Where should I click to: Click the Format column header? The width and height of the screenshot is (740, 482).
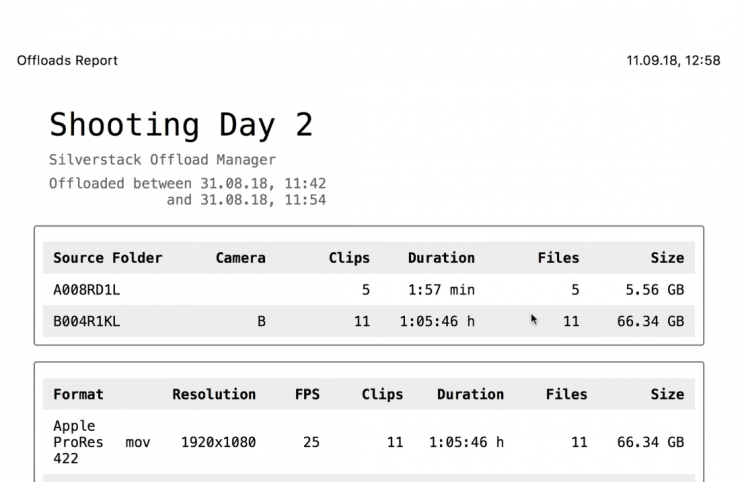(x=78, y=394)
